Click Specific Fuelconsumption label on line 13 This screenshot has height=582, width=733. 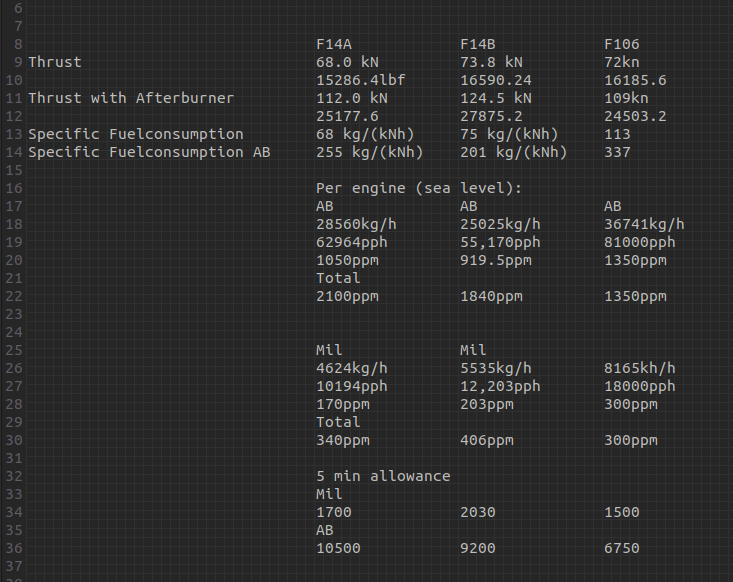(x=136, y=134)
